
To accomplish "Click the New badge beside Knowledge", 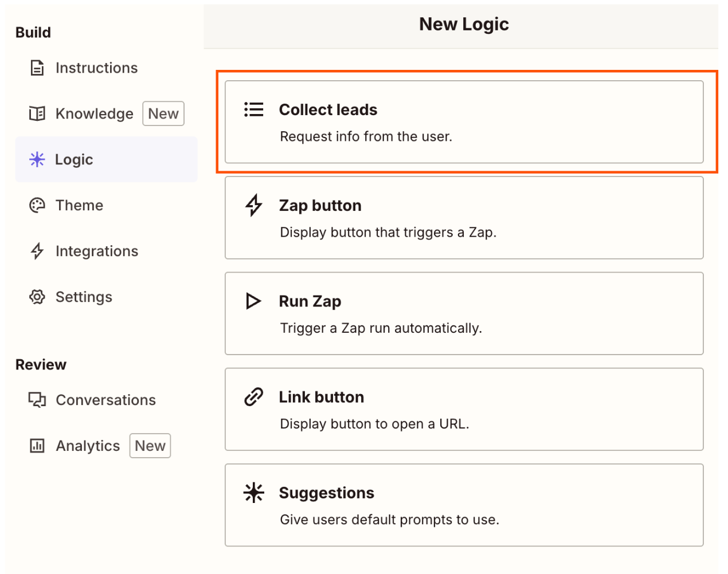I will coord(163,114).
